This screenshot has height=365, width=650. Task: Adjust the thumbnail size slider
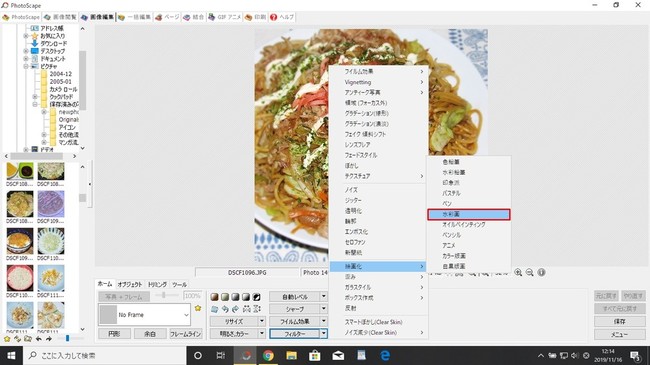pos(68,339)
